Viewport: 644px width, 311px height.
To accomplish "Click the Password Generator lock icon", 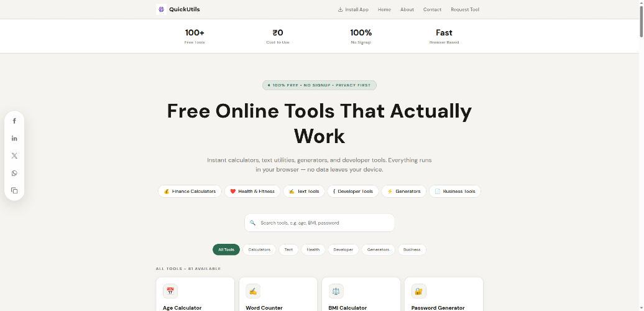I will [419, 291].
